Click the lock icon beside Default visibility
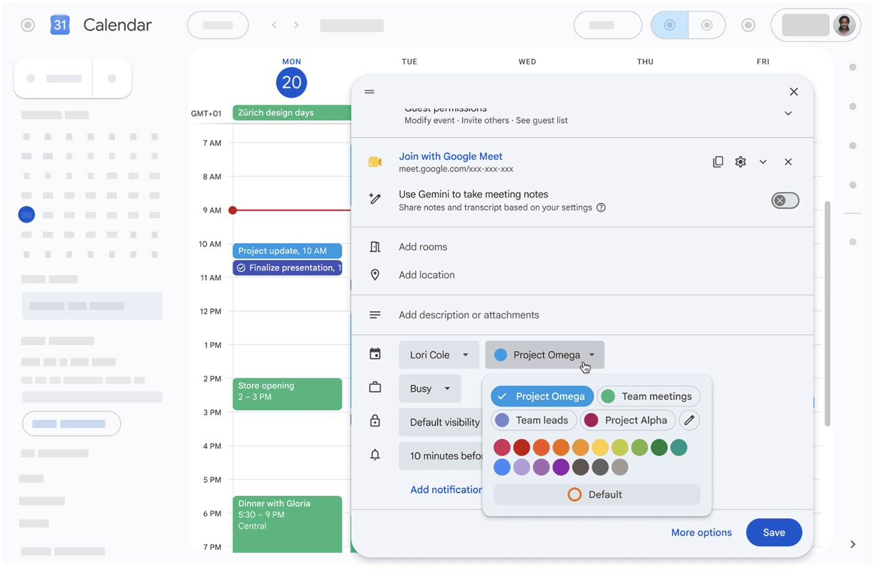The width and height of the screenshot is (873, 588). 375,421
